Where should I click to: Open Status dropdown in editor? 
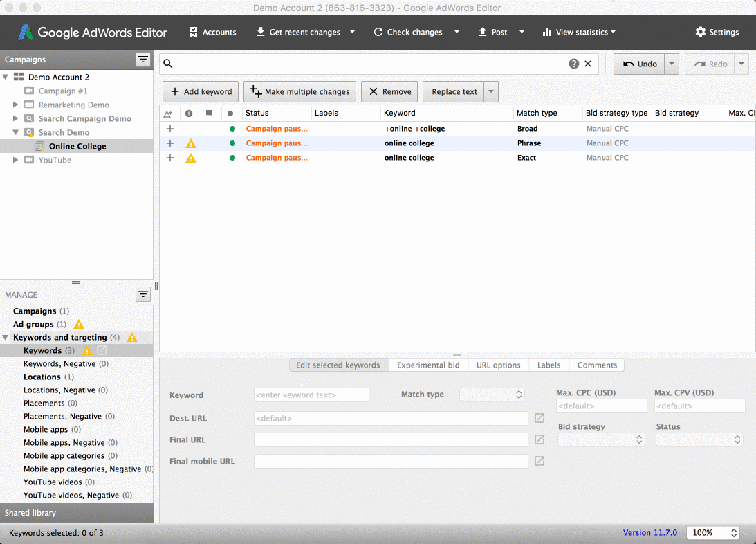(x=699, y=439)
